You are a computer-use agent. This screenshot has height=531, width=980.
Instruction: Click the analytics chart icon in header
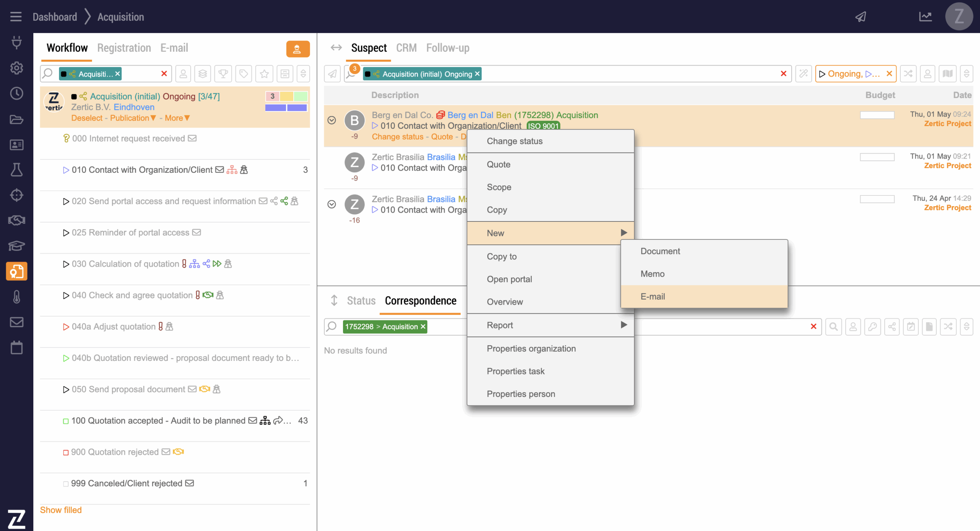pos(925,17)
